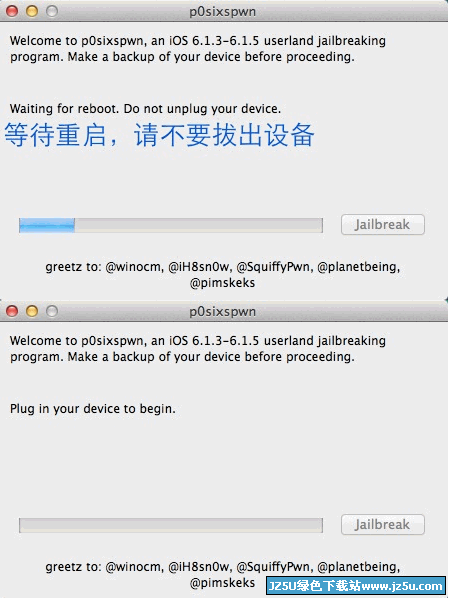Click the blue Chinese annotation text
This screenshot has width=449, height=598.
(x=159, y=135)
